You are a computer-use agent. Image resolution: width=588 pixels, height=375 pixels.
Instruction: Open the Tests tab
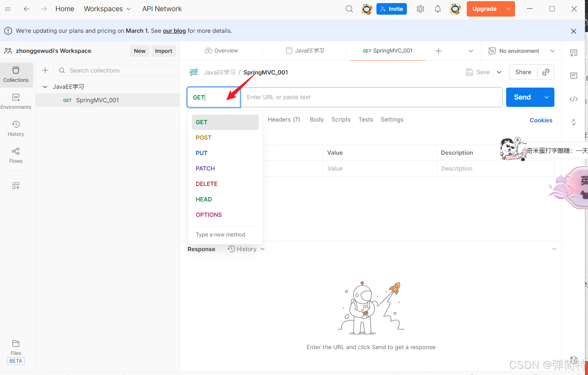click(366, 120)
